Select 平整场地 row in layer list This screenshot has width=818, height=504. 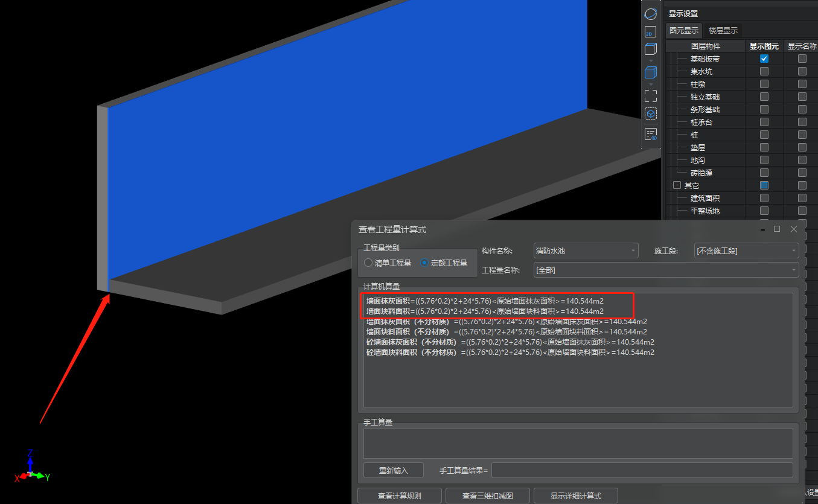click(705, 211)
